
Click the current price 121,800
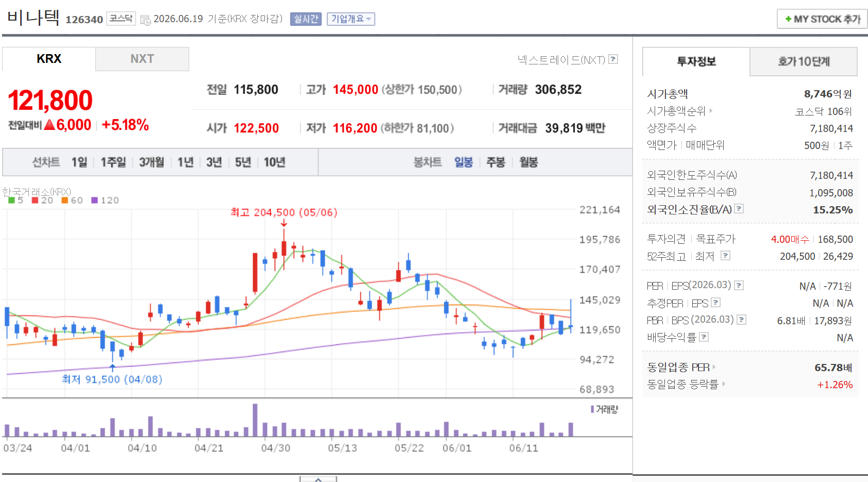click(50, 100)
